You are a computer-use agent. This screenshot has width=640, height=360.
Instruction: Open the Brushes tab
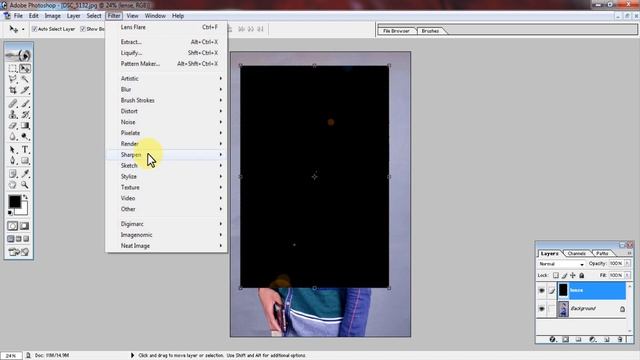(x=430, y=31)
